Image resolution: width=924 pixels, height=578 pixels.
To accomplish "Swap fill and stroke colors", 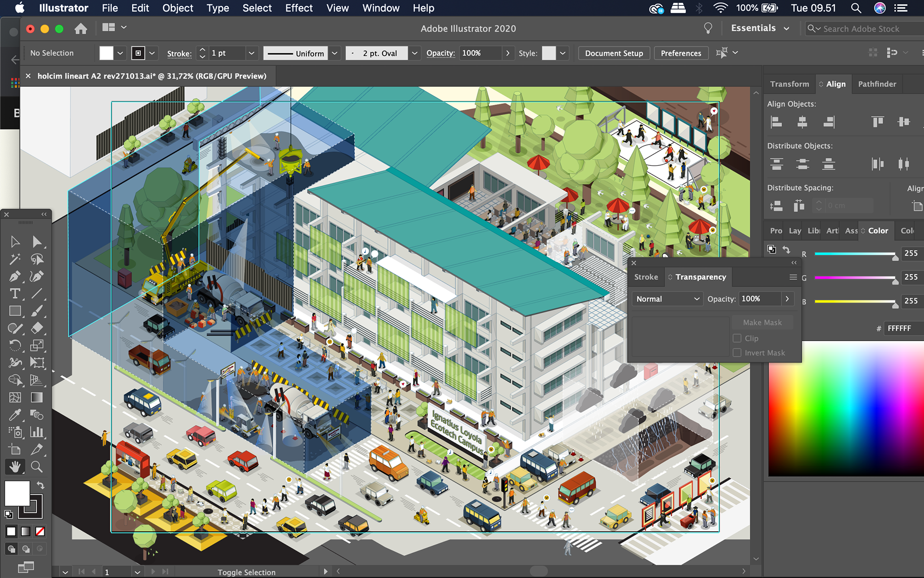I will click(x=41, y=485).
